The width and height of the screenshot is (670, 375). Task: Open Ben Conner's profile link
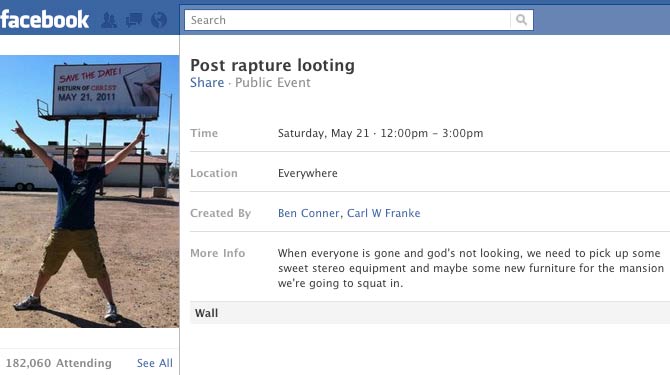point(309,213)
